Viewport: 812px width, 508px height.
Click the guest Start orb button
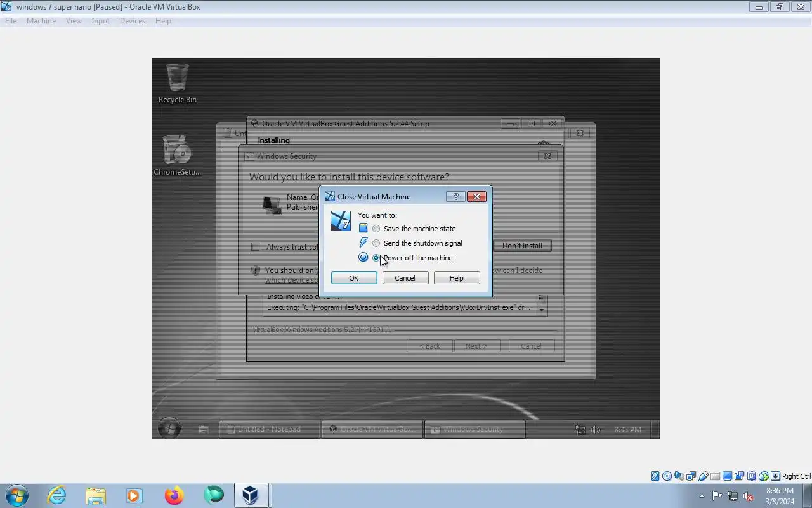[169, 429]
